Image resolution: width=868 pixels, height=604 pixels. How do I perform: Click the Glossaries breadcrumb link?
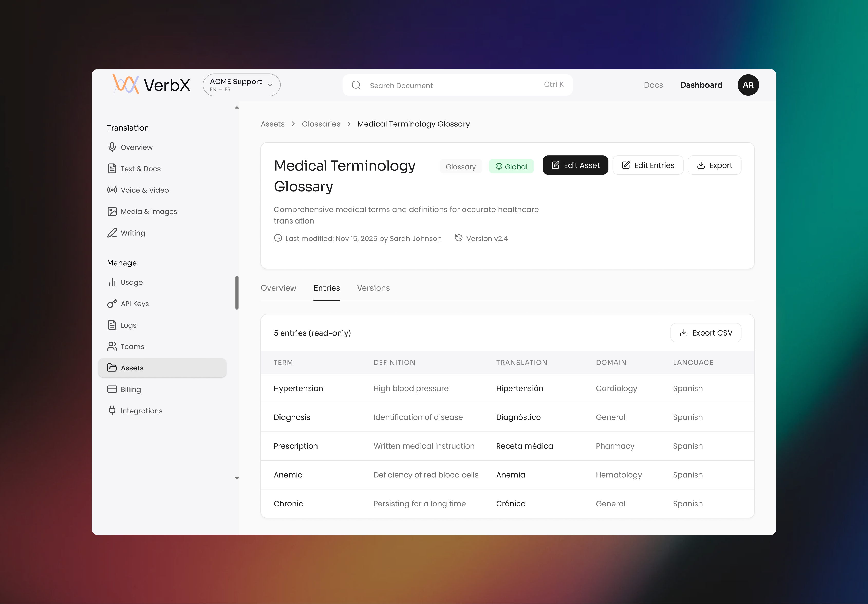(x=321, y=124)
